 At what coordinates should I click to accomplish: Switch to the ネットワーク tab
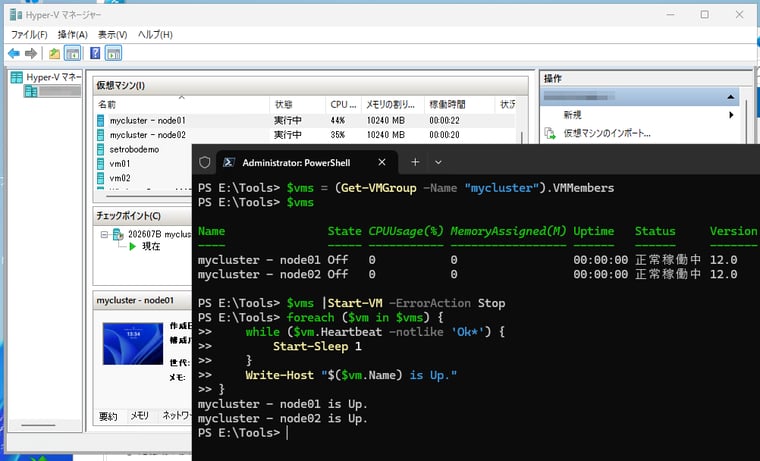[177, 415]
